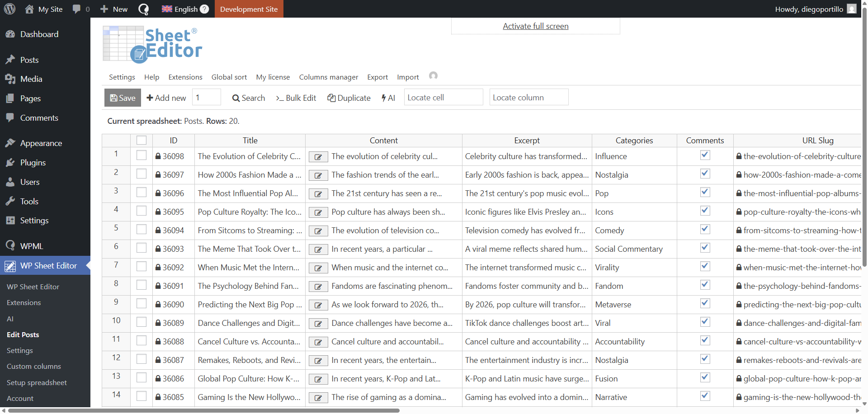This screenshot has height=414, width=868.
Task: Open content editor icon for post 36098
Action: point(318,157)
